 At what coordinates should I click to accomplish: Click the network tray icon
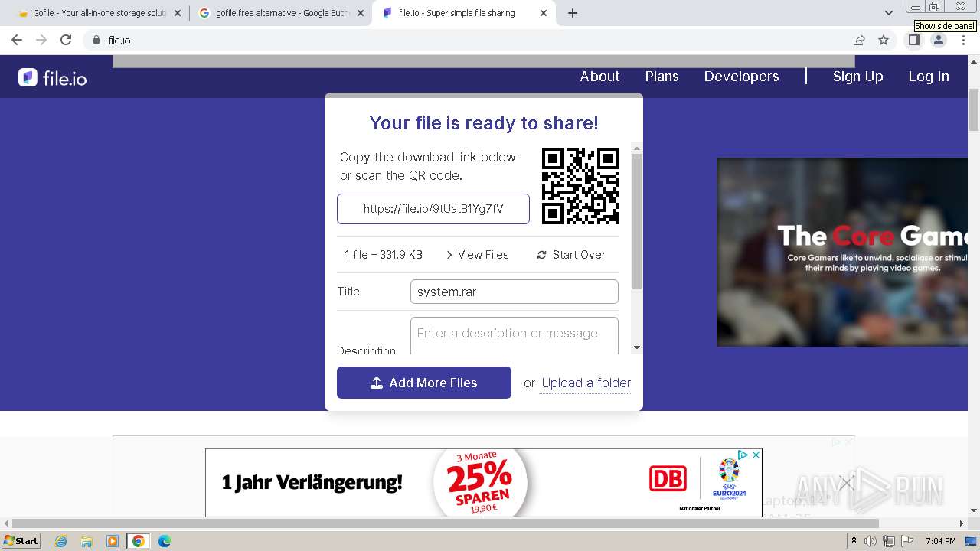[889, 541]
